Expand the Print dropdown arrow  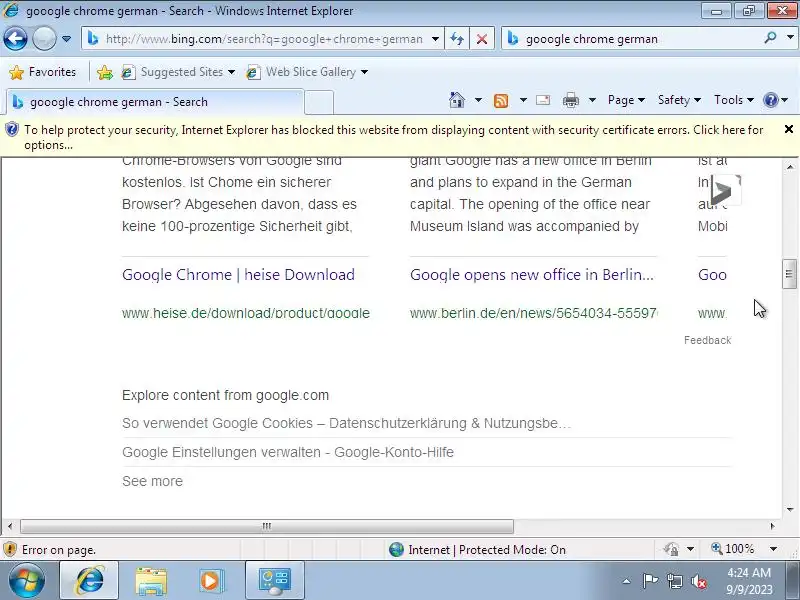[x=592, y=100]
